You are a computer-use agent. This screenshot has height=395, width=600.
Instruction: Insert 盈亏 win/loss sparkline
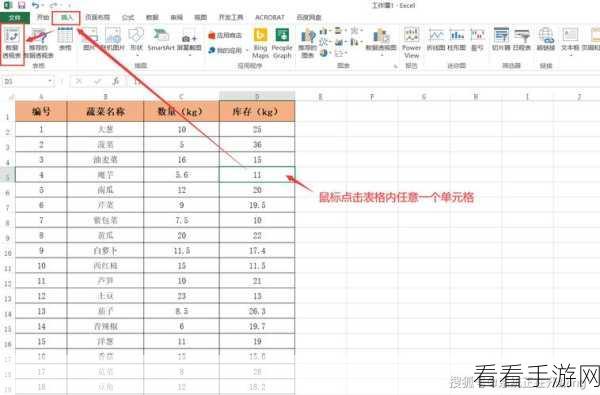coord(477,39)
